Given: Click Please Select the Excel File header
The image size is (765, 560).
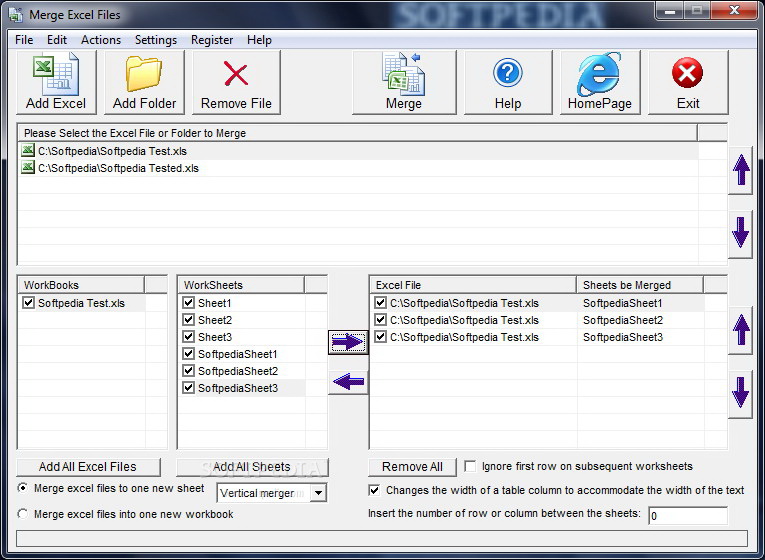Looking at the screenshot, I should pyautogui.click(x=358, y=133).
